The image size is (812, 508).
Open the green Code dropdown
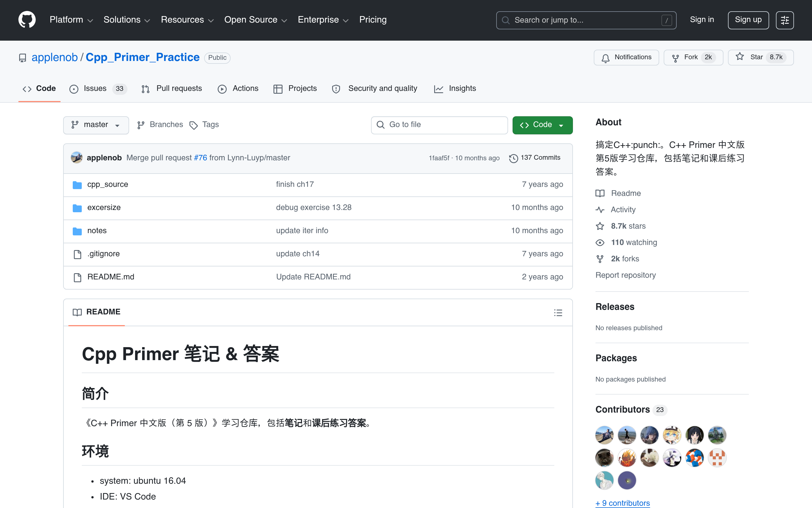[542, 125]
